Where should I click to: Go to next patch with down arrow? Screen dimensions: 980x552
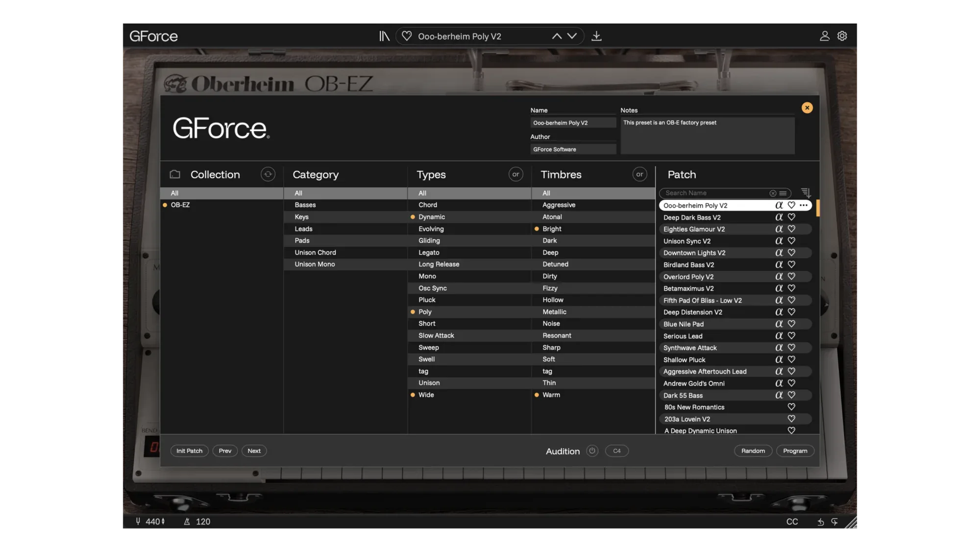[x=572, y=36]
